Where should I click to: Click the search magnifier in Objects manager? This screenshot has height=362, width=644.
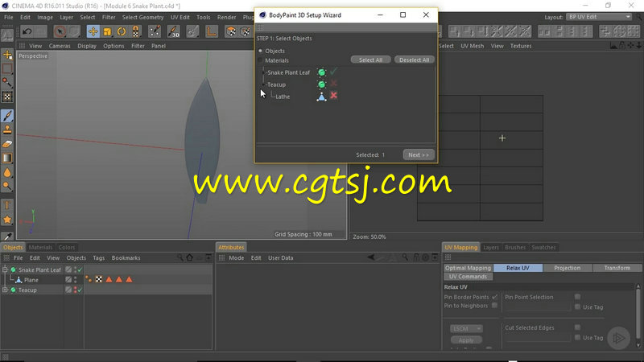[180, 257]
